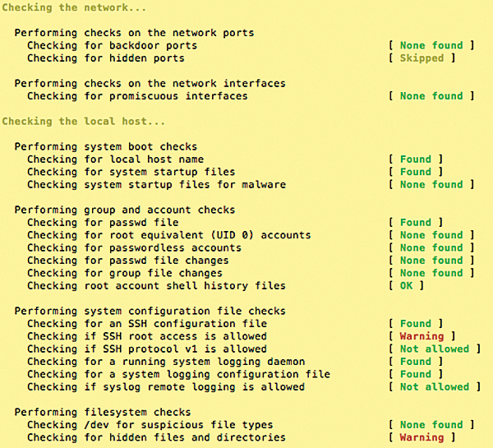The height and width of the screenshot is (448, 493).
Task: Click 'Performing system configuration file checks' heading
Action: [150, 312]
